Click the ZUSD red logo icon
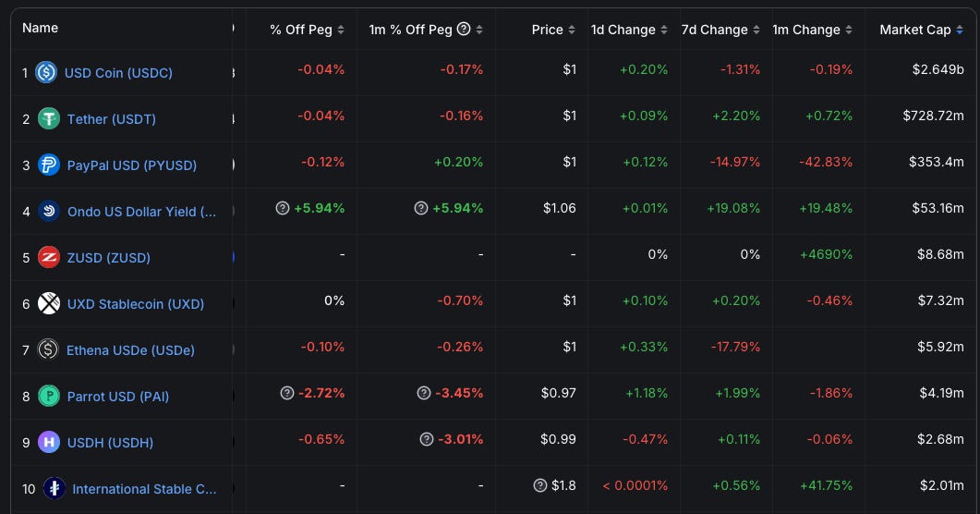The image size is (980, 514). click(49, 258)
